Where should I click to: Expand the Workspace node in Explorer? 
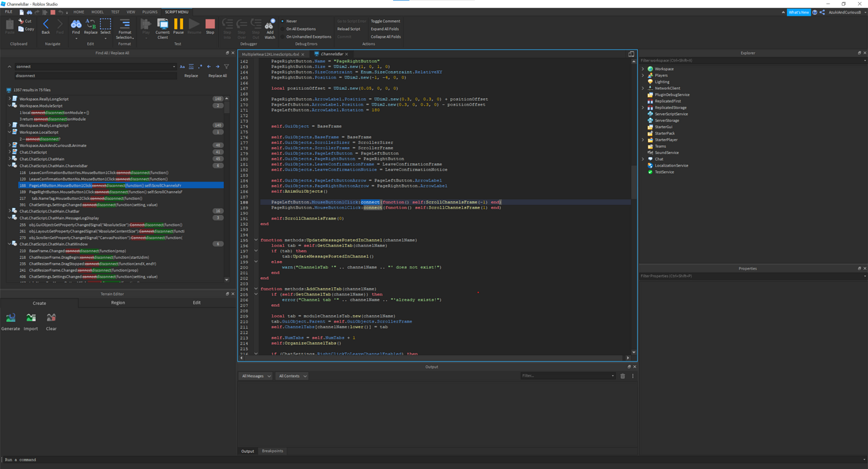tap(643, 69)
